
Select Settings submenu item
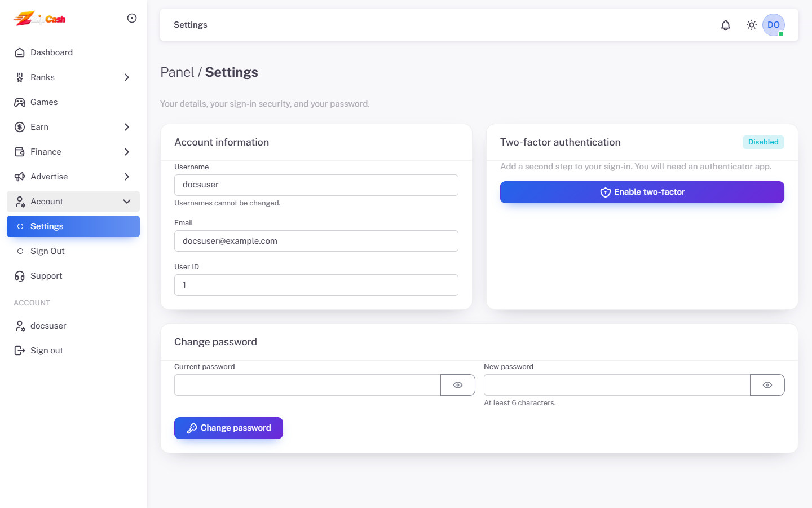pyautogui.click(x=73, y=226)
